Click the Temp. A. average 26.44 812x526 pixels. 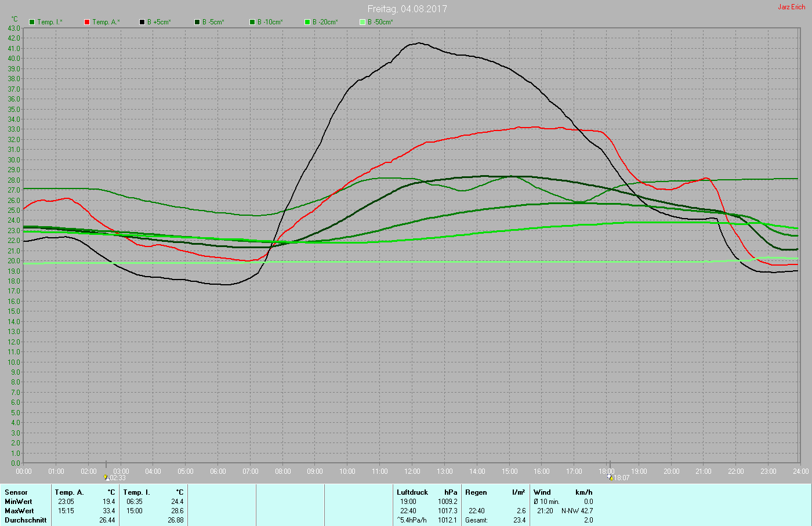pos(107,520)
